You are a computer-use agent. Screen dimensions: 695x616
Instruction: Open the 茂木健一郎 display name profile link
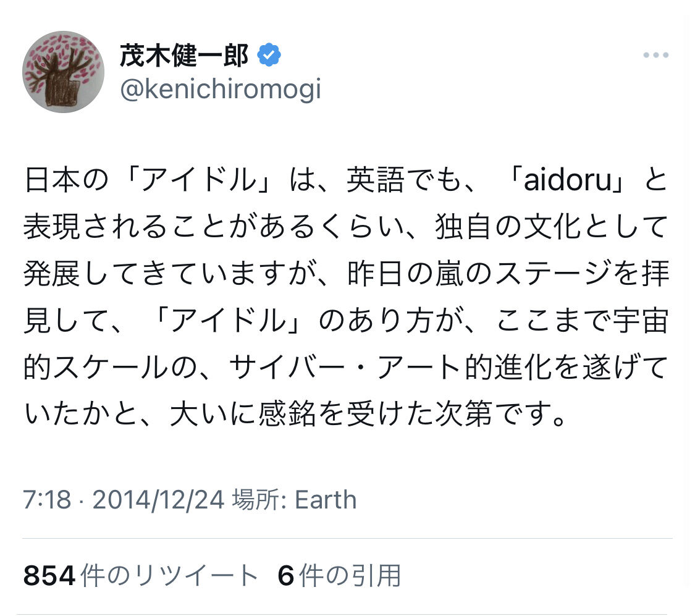point(184,56)
